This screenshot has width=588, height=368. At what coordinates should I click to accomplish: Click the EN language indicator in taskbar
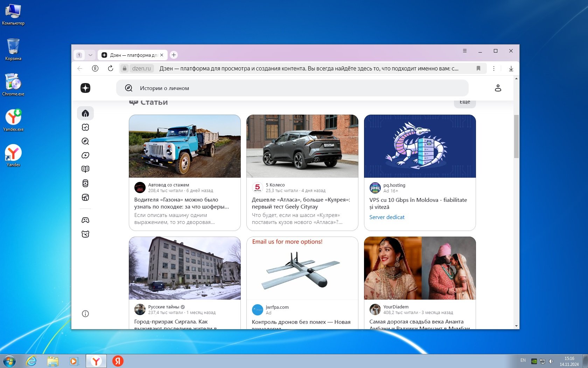point(523,360)
